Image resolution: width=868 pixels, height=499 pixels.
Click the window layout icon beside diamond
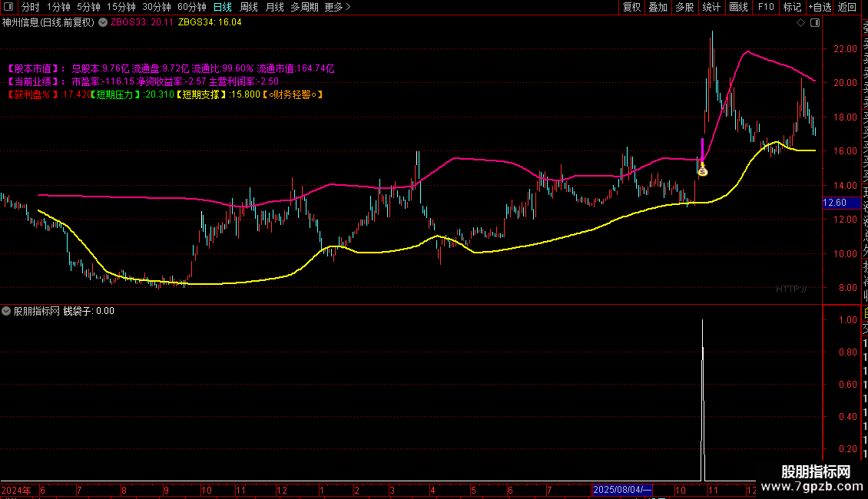(815, 23)
